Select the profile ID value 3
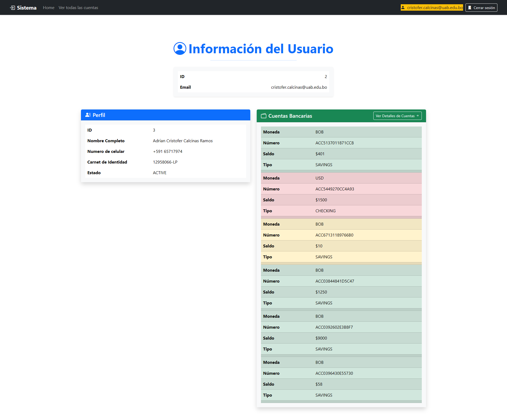 [154, 130]
